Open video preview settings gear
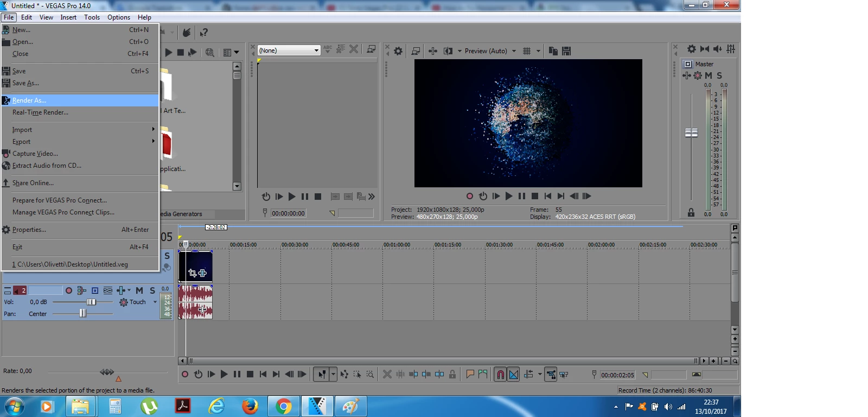This screenshot has height=417, width=868. point(398,51)
